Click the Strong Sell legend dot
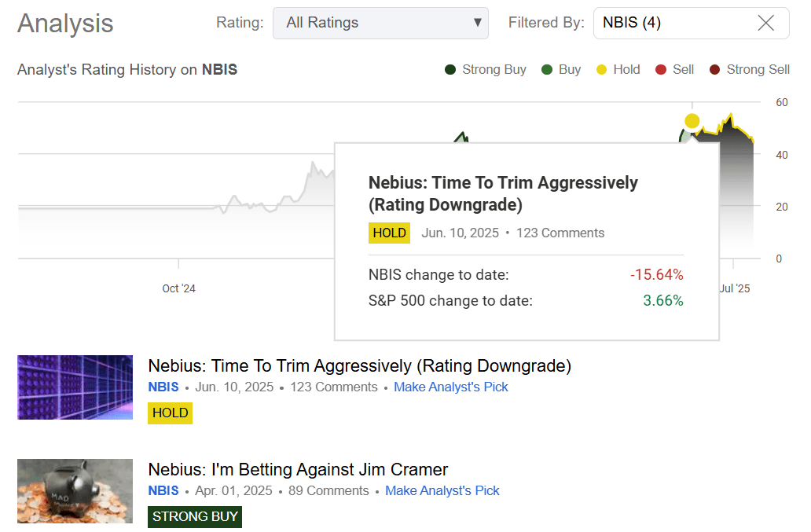This screenshot has width=811, height=532. (714, 69)
